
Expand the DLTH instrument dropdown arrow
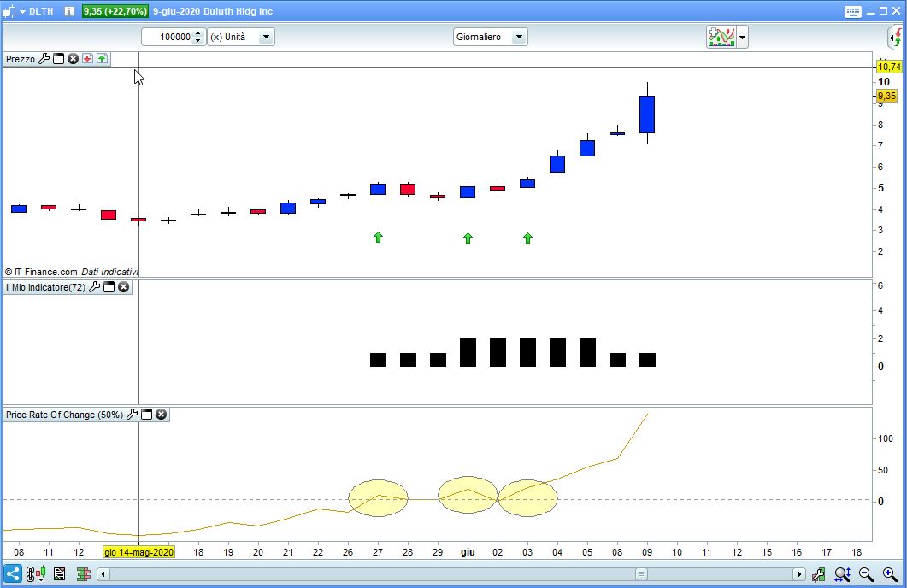(22, 12)
